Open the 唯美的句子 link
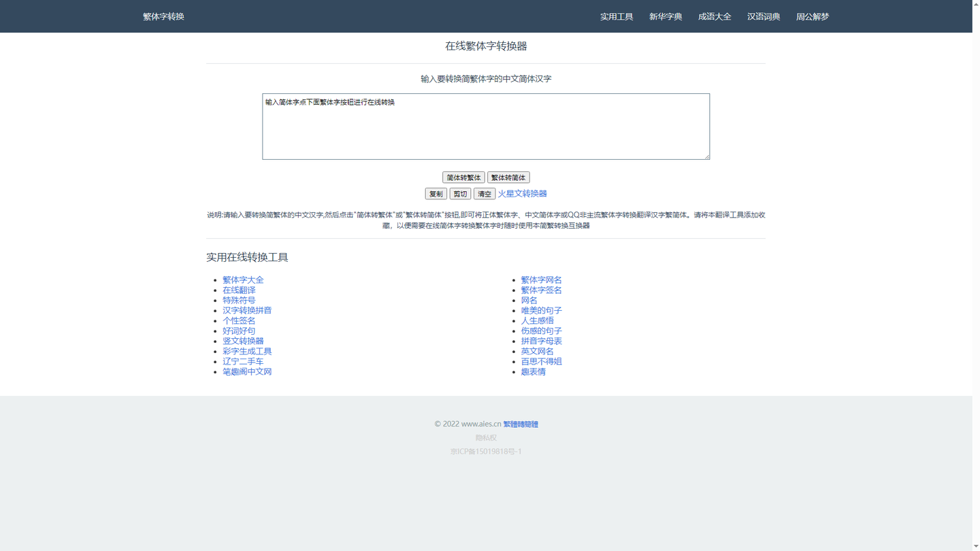The height and width of the screenshot is (551, 980). (541, 310)
